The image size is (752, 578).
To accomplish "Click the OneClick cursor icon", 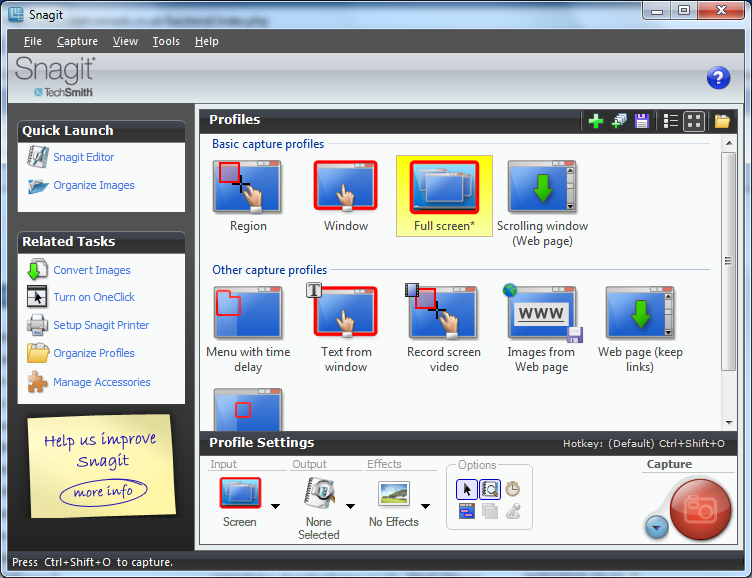I will (37, 296).
